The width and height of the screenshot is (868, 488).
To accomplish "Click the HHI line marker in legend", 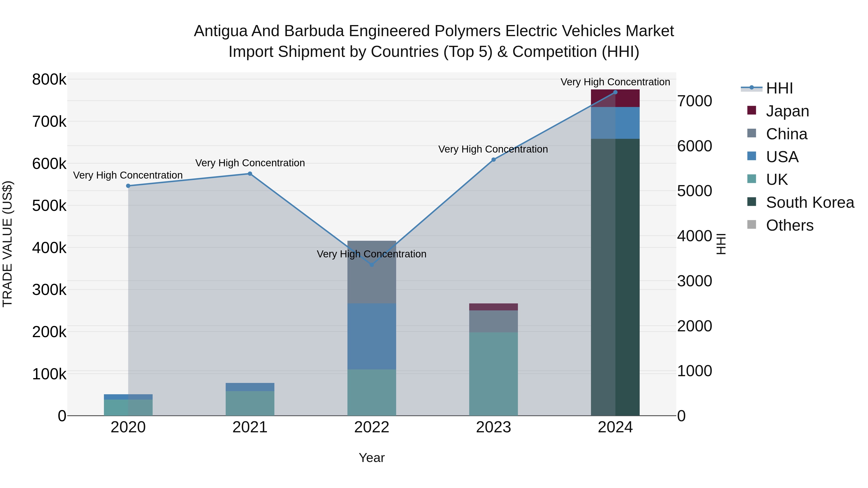I will (x=751, y=87).
